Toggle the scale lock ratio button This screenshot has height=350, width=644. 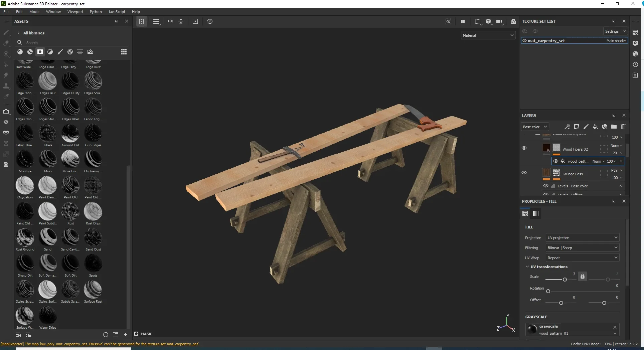pos(583,276)
